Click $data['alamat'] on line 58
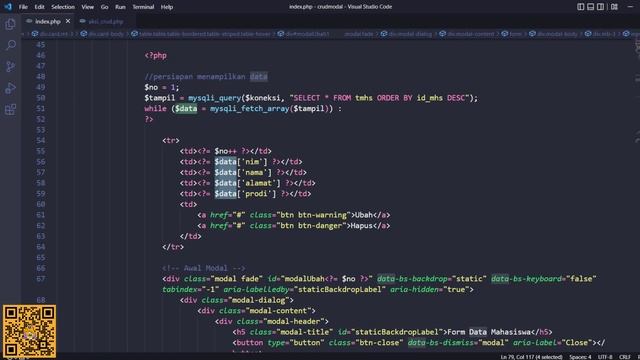The width and height of the screenshot is (640, 360). (247, 183)
